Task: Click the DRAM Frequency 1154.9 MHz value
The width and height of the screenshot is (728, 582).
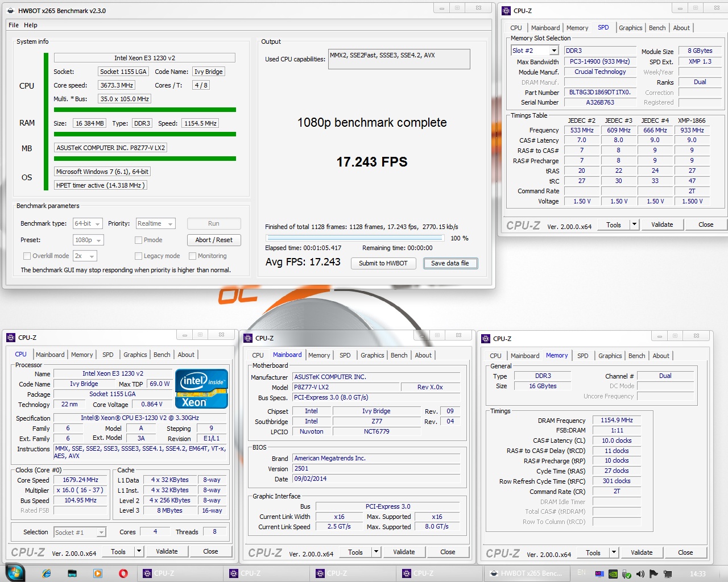Action: (617, 420)
